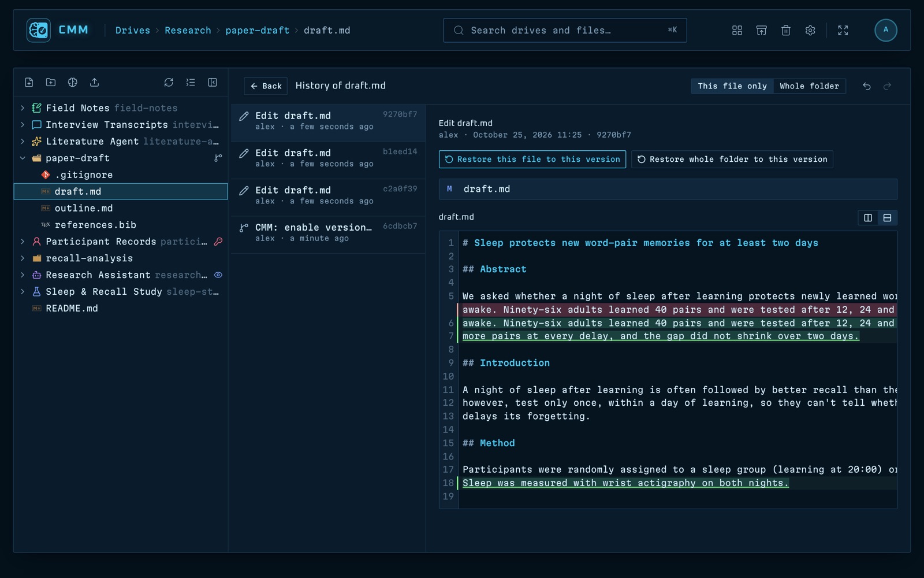Click the trash icon in top bar
924x578 pixels.
pyautogui.click(x=785, y=31)
